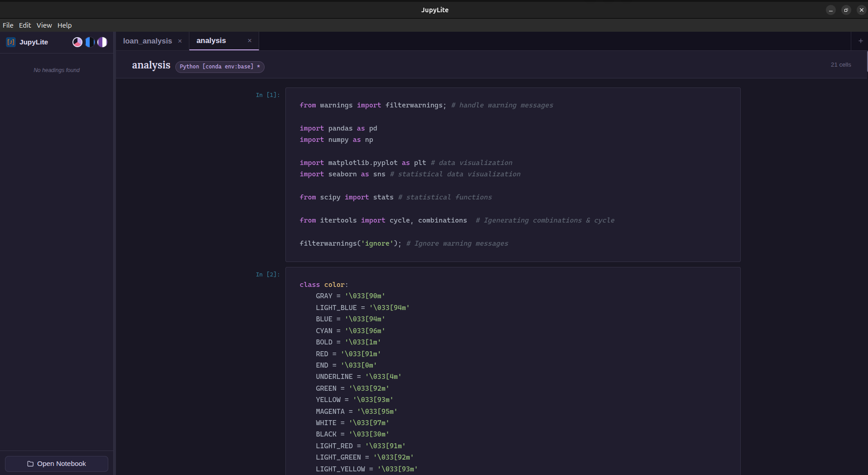Close the analysis tab

249,40
